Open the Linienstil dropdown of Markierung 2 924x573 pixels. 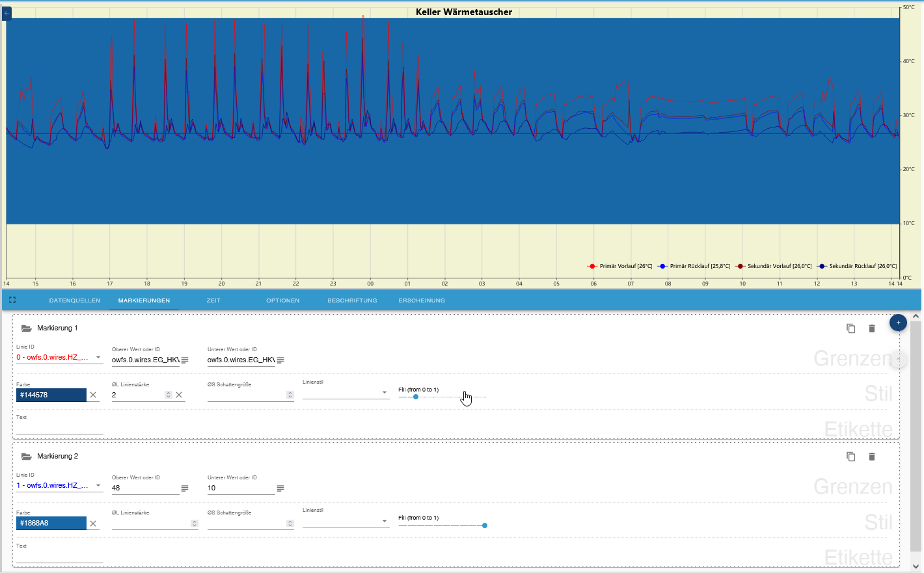pyautogui.click(x=385, y=520)
